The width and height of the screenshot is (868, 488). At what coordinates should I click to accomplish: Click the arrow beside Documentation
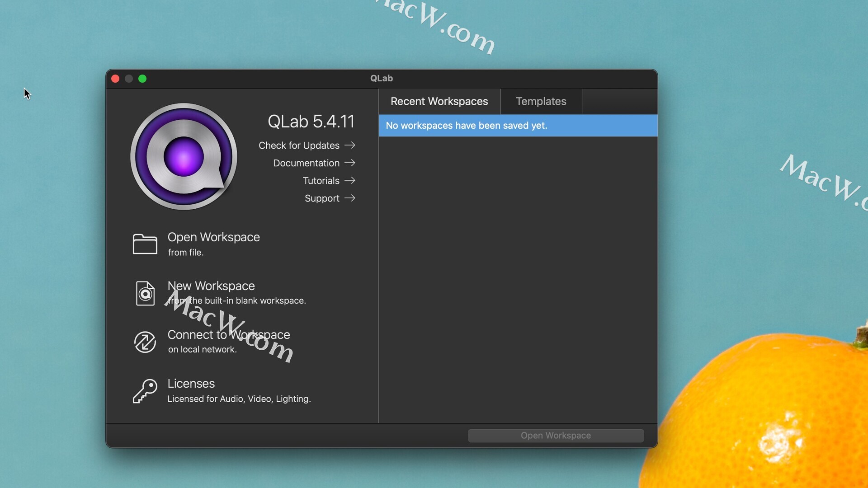click(349, 163)
